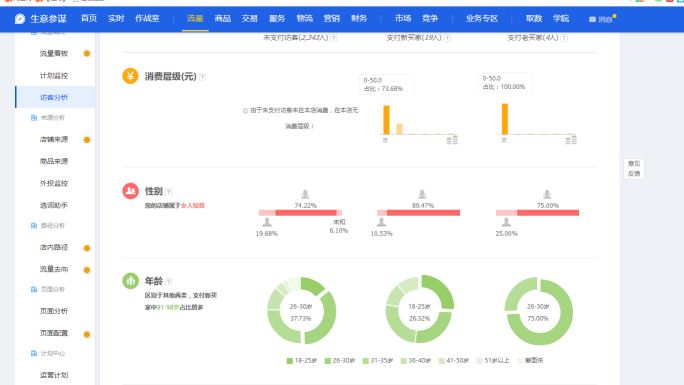Click the 生意参谋 logo icon
The height and width of the screenshot is (385, 684).
point(20,19)
